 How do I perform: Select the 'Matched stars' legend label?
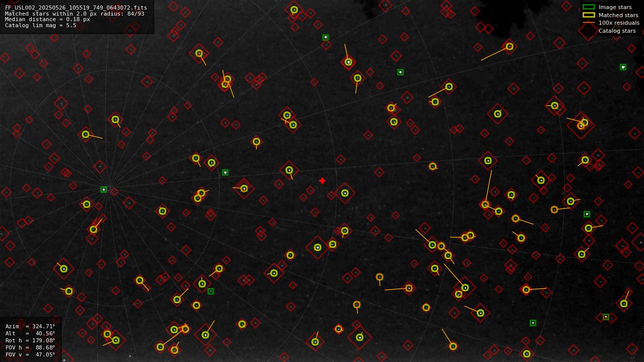pyautogui.click(x=618, y=15)
